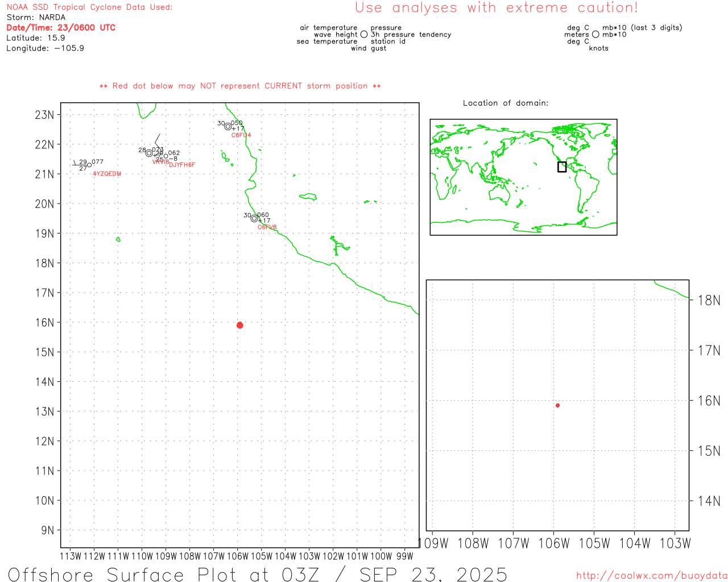This screenshot has height=582, width=728.
Task: Select '3h pressure tendency' legend text
Action: point(411,34)
